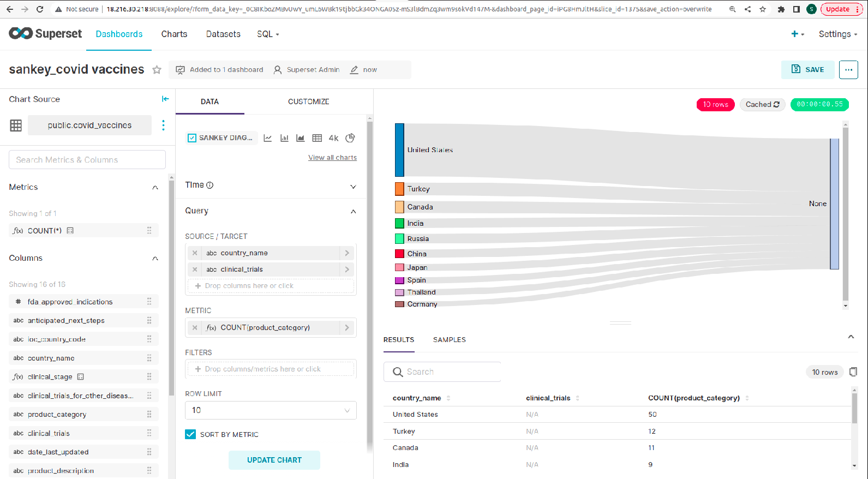Click the China red node
The height and width of the screenshot is (479, 868).
(399, 254)
